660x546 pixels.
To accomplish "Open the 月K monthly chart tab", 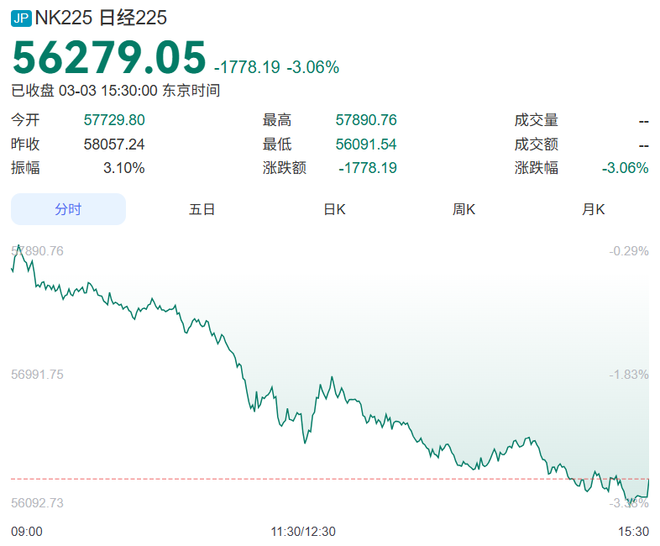I will 594,209.
